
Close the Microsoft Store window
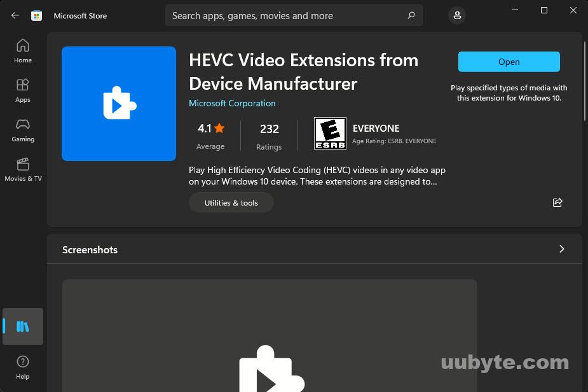tap(573, 10)
